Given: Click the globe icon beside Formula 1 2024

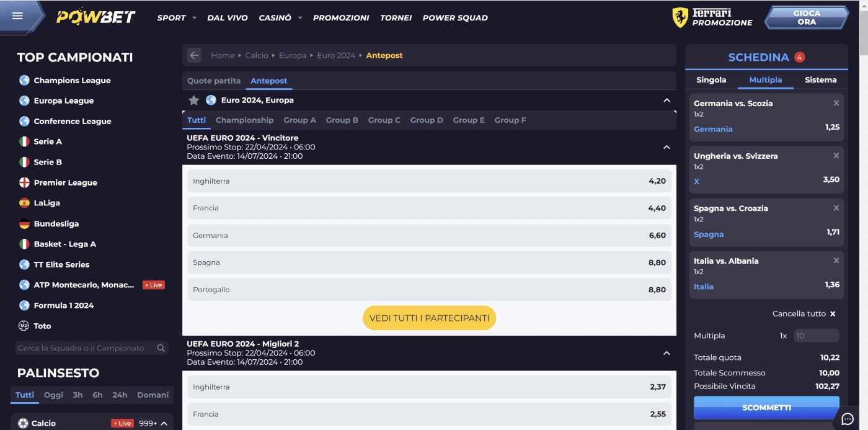Looking at the screenshot, I should (24, 305).
